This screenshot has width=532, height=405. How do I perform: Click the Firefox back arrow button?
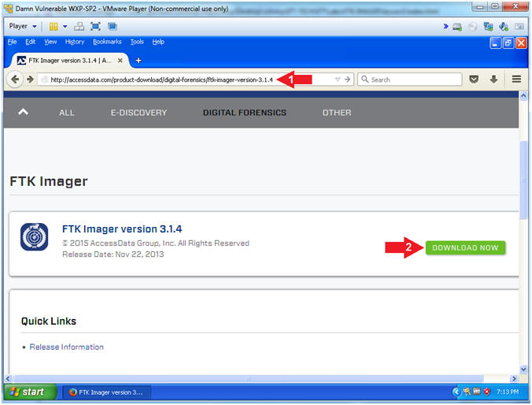(15, 80)
